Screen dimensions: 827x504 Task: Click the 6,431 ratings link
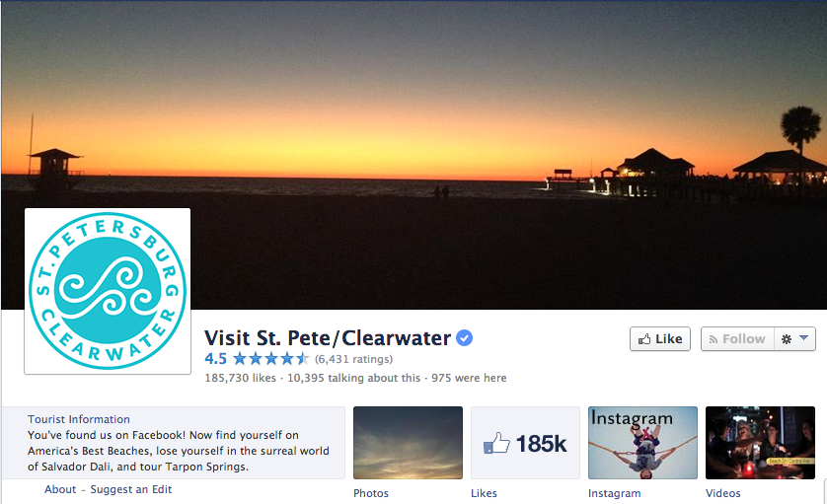(354, 360)
